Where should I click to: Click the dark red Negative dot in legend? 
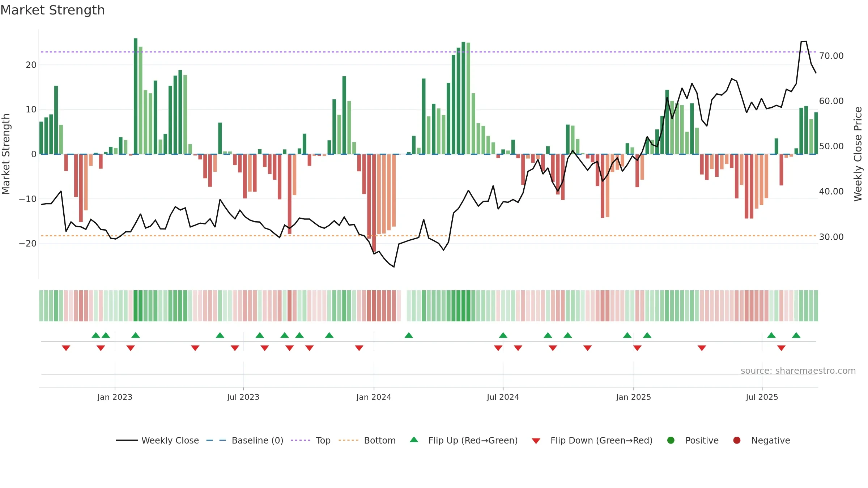click(x=737, y=440)
